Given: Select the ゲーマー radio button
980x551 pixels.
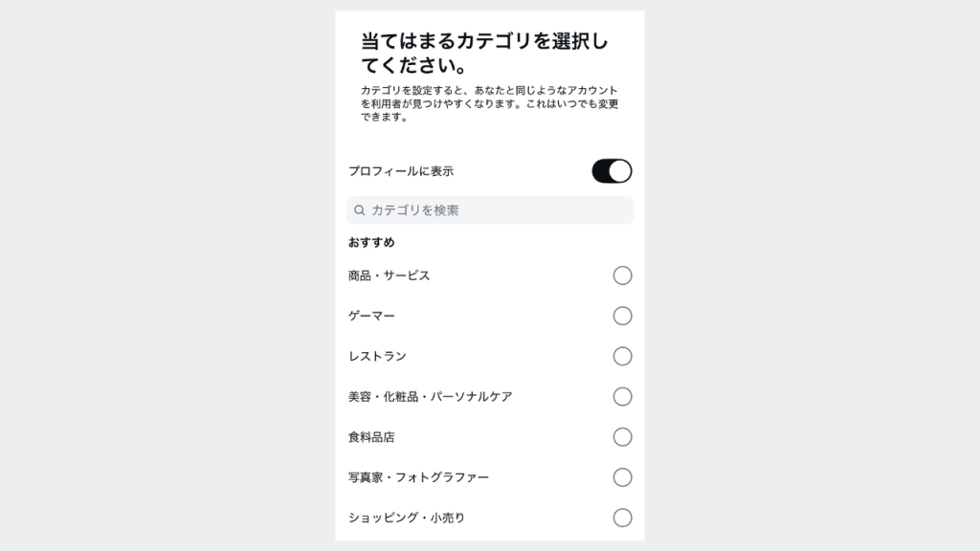Looking at the screenshot, I should 622,316.
